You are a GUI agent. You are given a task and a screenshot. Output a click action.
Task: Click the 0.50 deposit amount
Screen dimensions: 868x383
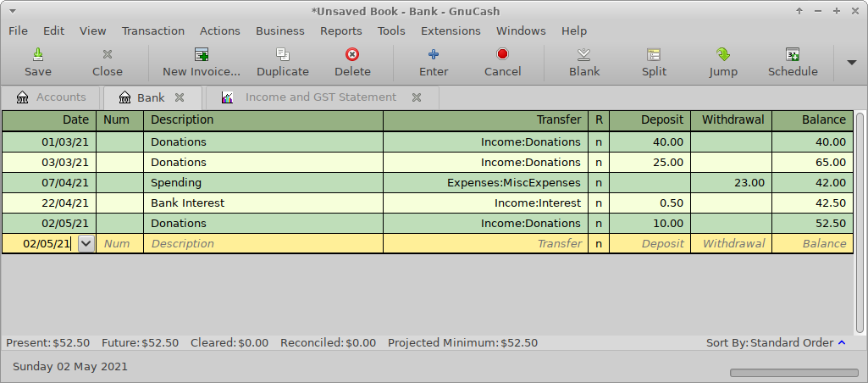tap(650, 203)
